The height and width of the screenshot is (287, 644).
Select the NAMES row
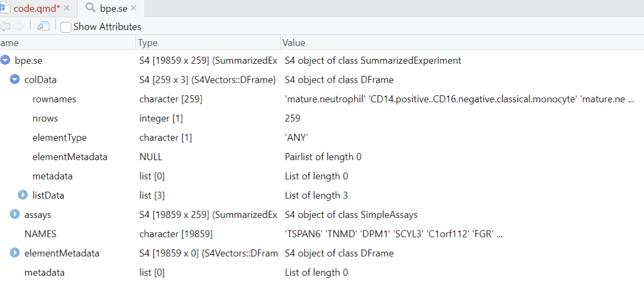[x=40, y=234]
